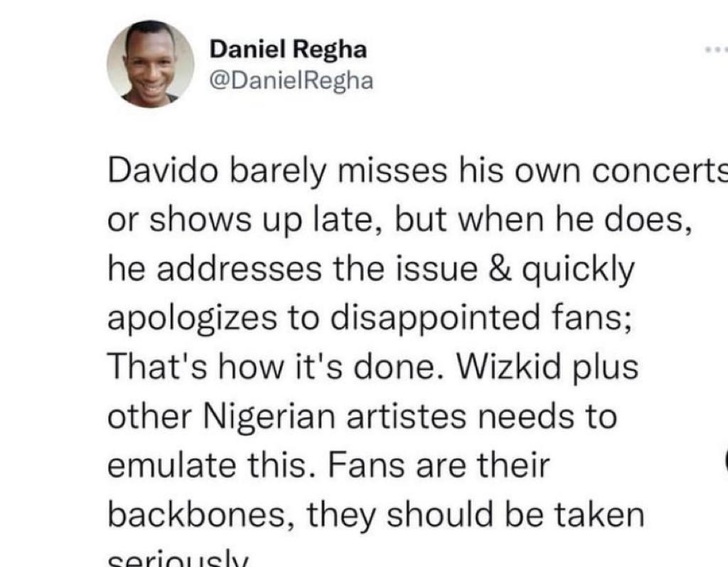Click the ampersand in "issue & quickly"
The width and height of the screenshot is (728, 567).
pyautogui.click(x=500, y=269)
